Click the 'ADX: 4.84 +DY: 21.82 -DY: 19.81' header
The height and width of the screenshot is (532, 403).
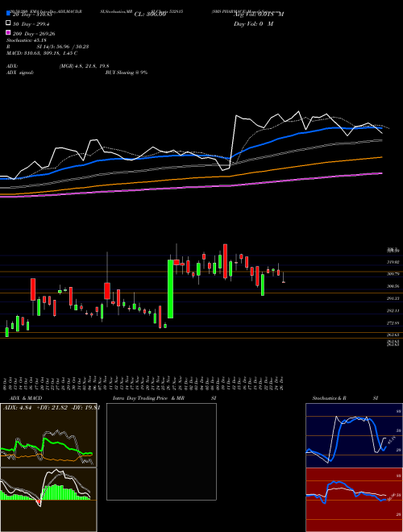coord(52,408)
